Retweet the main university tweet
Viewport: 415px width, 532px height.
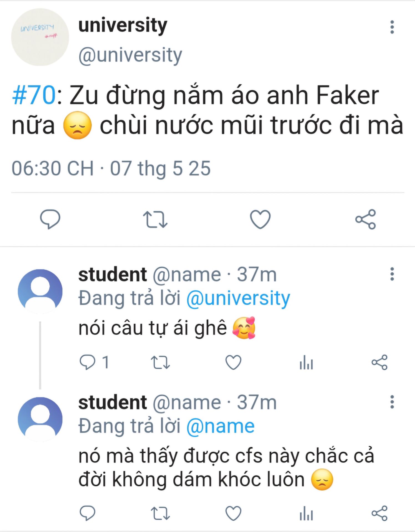point(155,219)
